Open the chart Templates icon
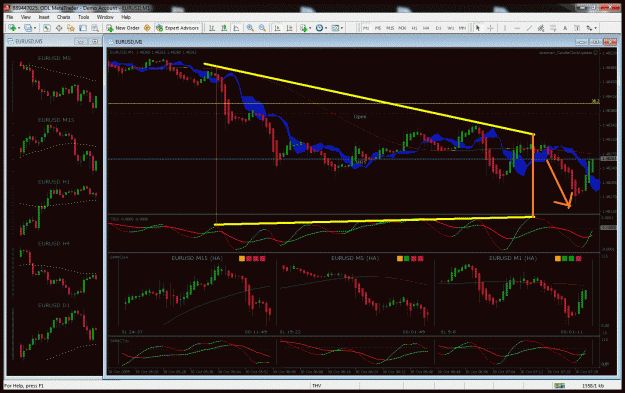This screenshot has width=625, height=393. tap(335, 28)
